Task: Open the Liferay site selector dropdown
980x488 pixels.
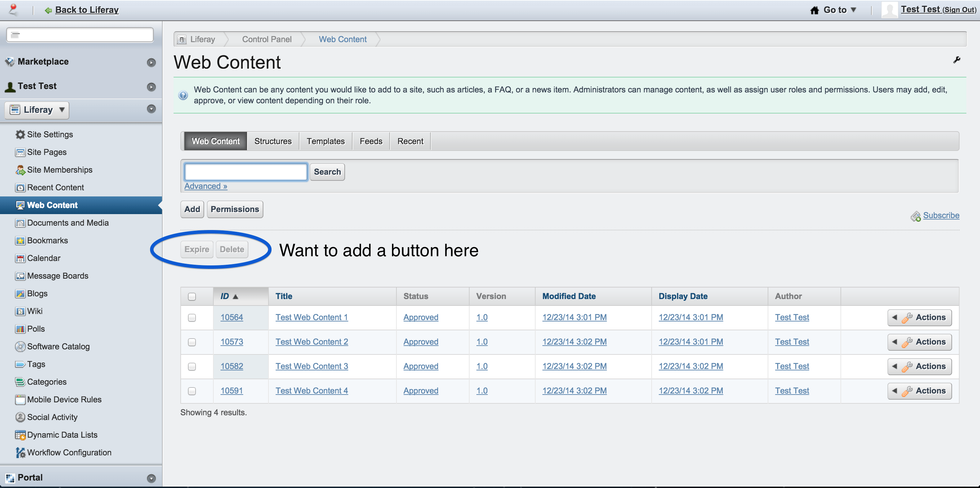Action: [37, 110]
